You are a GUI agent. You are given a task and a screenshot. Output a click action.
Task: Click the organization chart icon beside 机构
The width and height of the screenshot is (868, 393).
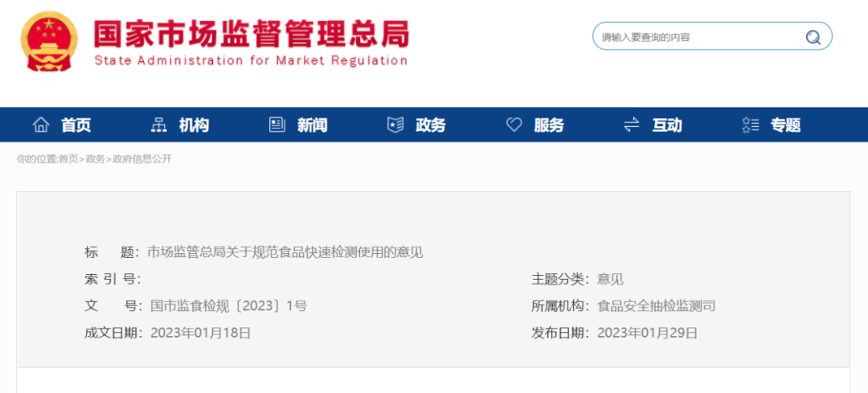click(x=158, y=125)
